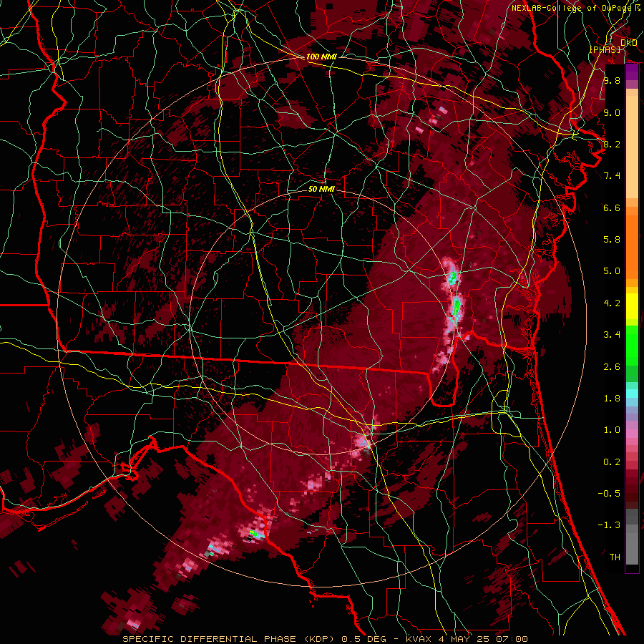Click the 4.2 value on the scale

pyautogui.click(x=612, y=303)
